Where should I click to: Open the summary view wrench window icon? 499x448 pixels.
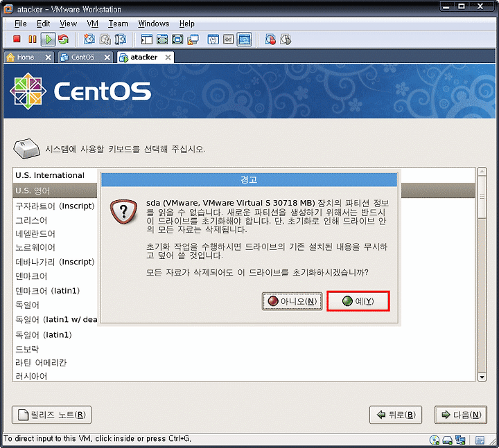[213, 39]
